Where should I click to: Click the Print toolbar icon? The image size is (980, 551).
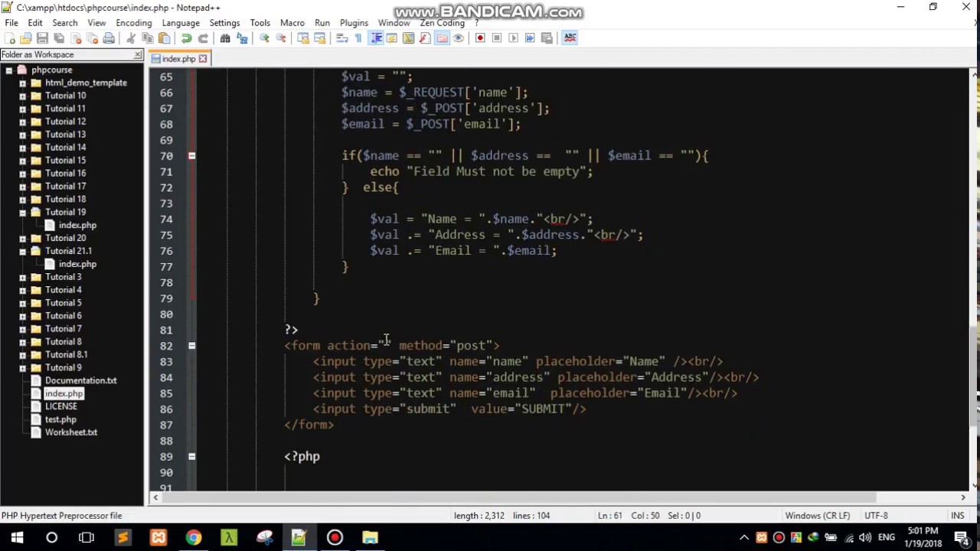click(109, 38)
